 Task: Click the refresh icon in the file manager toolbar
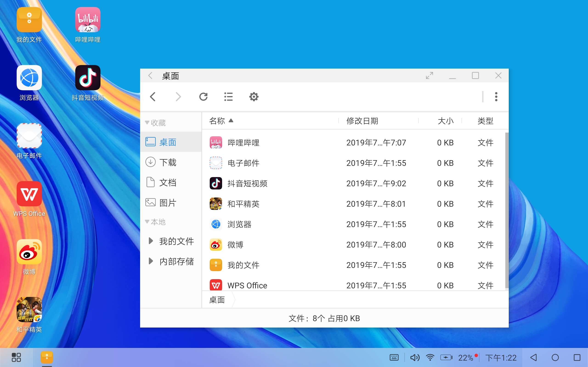pyautogui.click(x=204, y=97)
